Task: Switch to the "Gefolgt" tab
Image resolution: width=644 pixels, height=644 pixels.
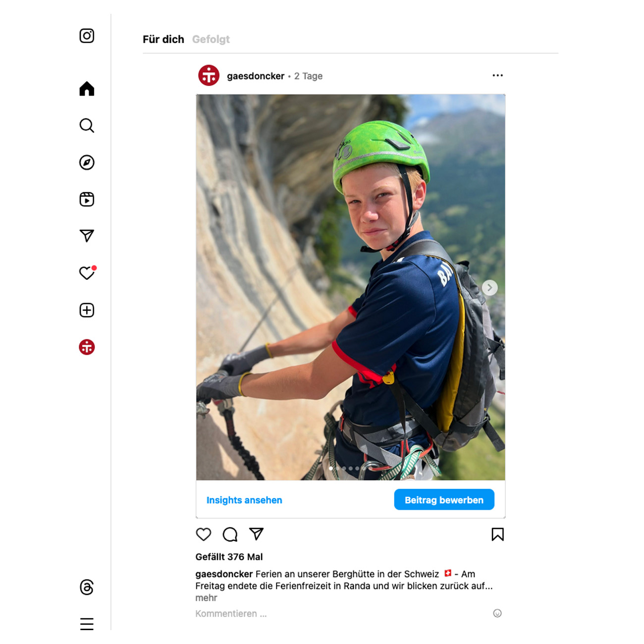Action: point(211,39)
